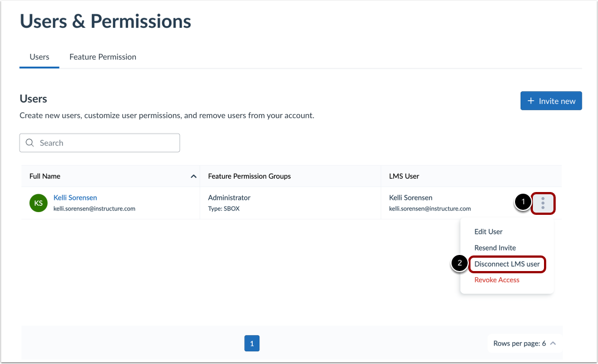Open the three-dot options menu for Kelli Sorensen
Image resolution: width=598 pixels, height=364 pixels.
pyautogui.click(x=543, y=203)
